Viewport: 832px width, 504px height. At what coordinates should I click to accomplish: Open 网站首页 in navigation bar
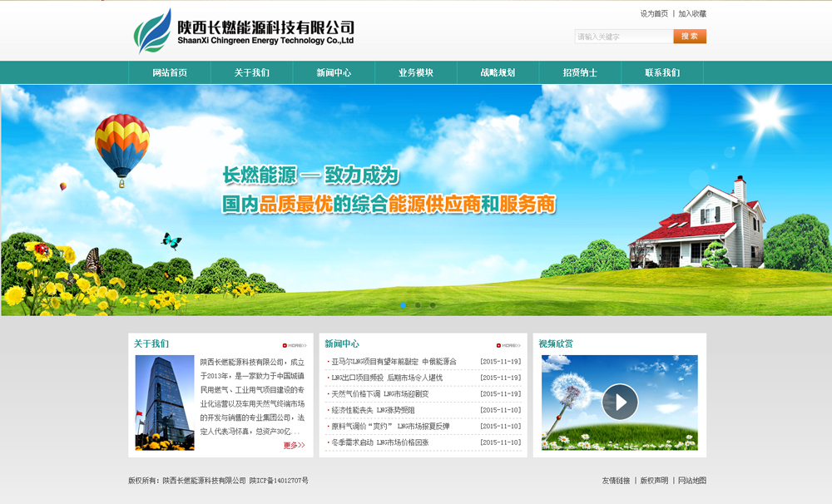(170, 73)
